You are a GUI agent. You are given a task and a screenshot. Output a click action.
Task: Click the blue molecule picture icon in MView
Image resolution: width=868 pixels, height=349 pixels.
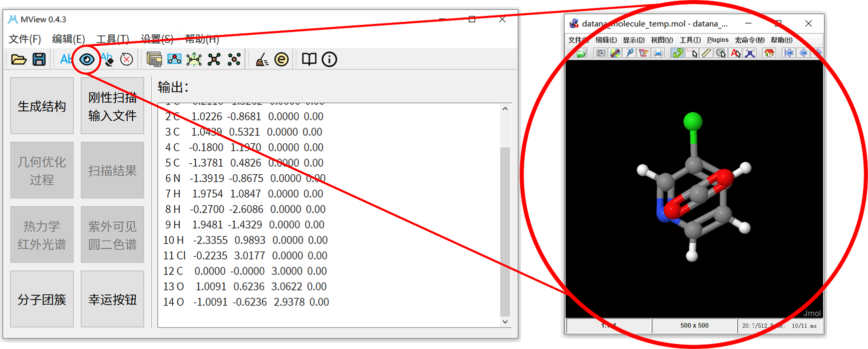click(x=174, y=59)
